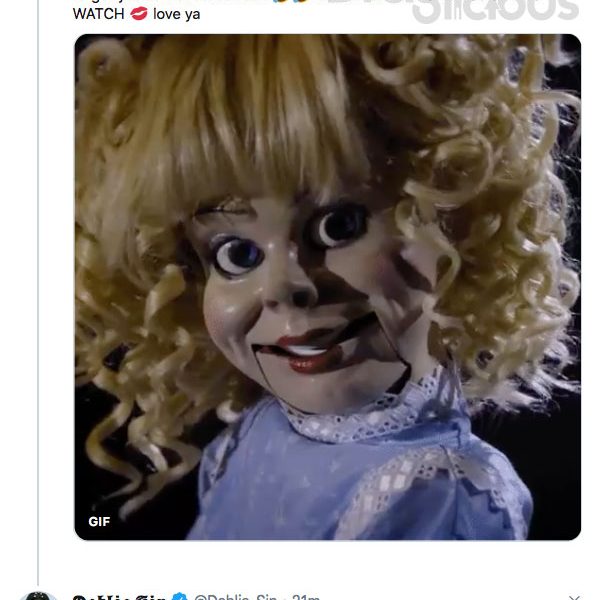The width and height of the screenshot is (595, 600).
Task: Open the @Dahlia_Sin handle link
Action: click(x=235, y=597)
